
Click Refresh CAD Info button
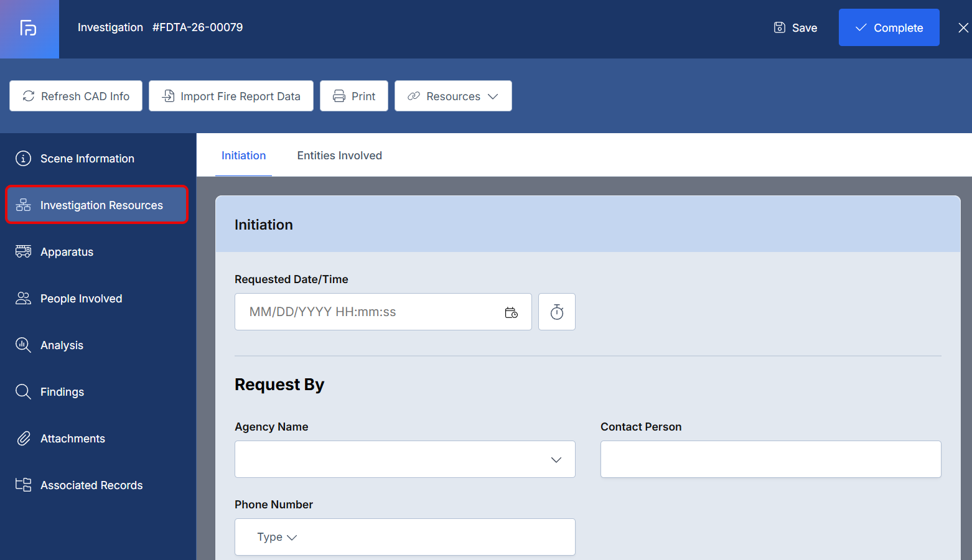tap(76, 96)
